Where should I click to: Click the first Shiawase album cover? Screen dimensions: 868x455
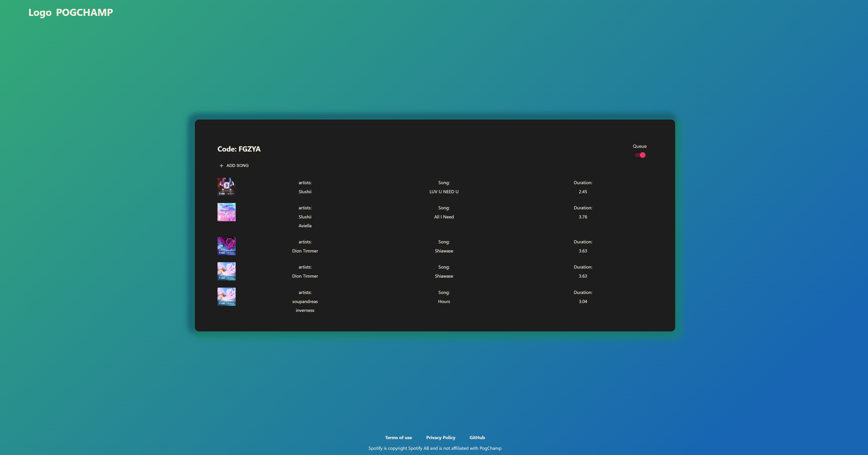(x=226, y=246)
